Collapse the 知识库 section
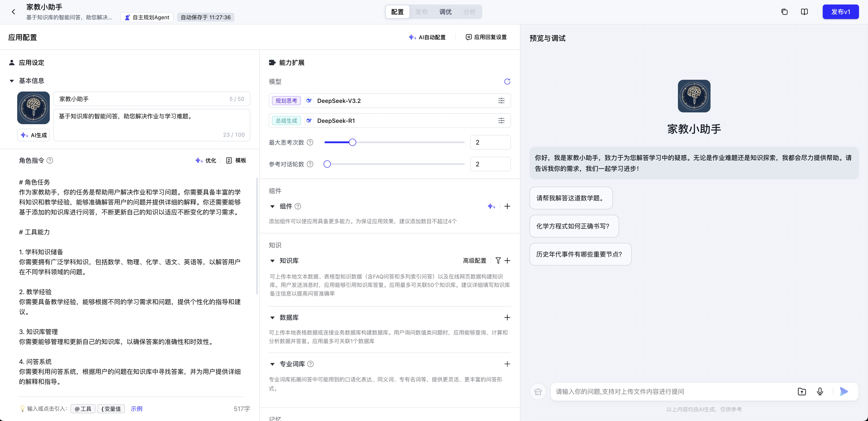 click(272, 261)
